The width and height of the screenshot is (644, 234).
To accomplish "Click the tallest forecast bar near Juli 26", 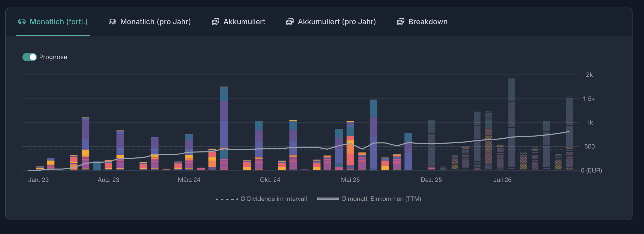I will 512,125.
